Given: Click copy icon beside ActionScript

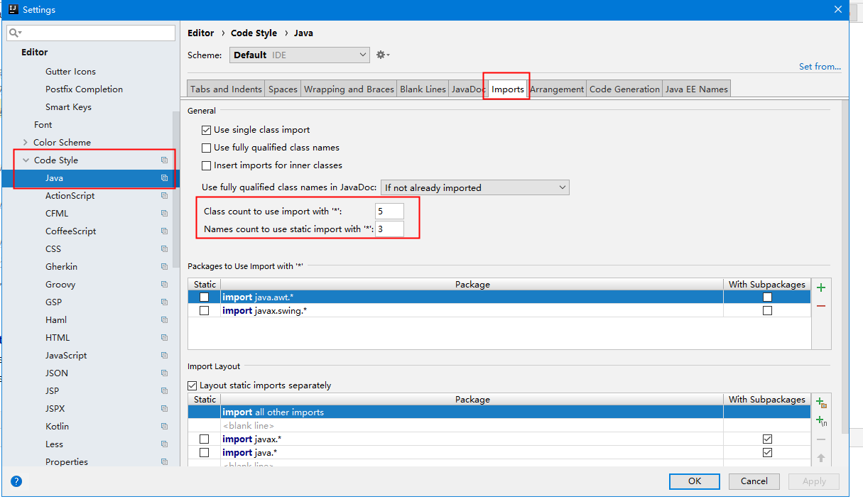Looking at the screenshot, I should [x=164, y=196].
